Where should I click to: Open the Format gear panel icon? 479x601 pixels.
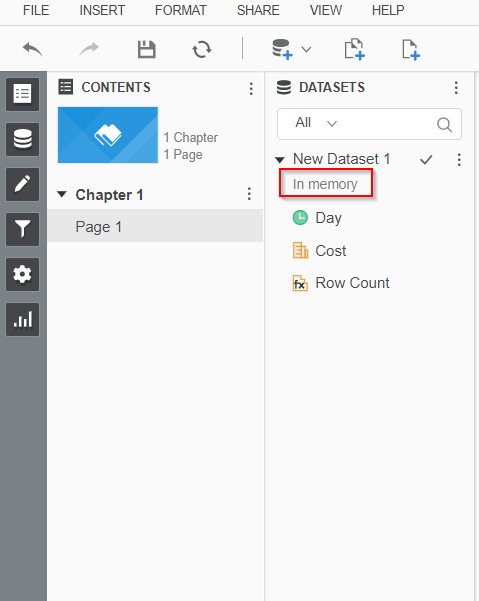tap(22, 274)
